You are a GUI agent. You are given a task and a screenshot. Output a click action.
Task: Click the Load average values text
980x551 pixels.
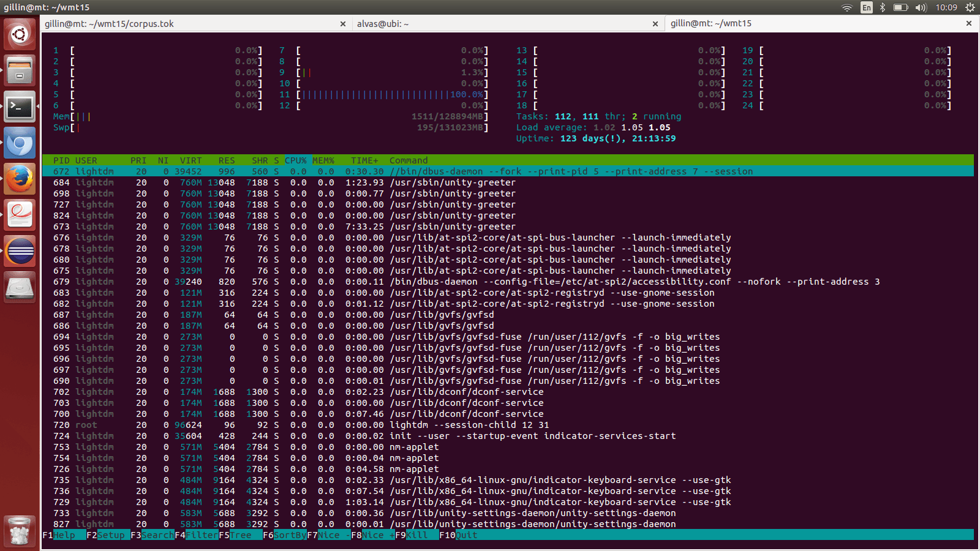pyautogui.click(x=631, y=127)
